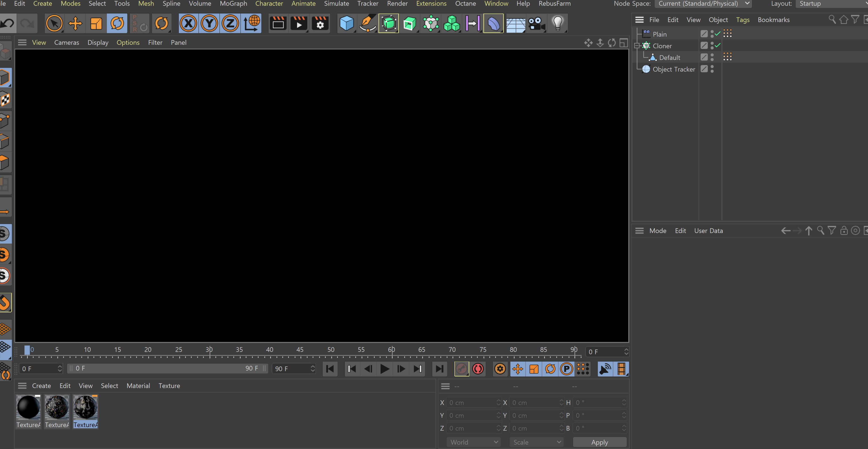Toggle Default object visibility dots
This screenshot has height=449, width=868.
(712, 57)
